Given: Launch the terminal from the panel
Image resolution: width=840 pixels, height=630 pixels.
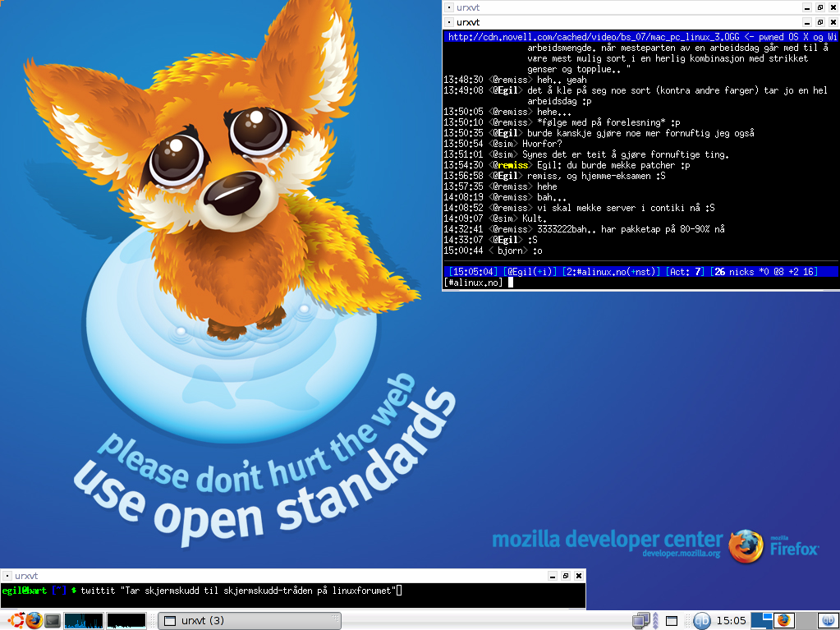Looking at the screenshot, I should [53, 621].
